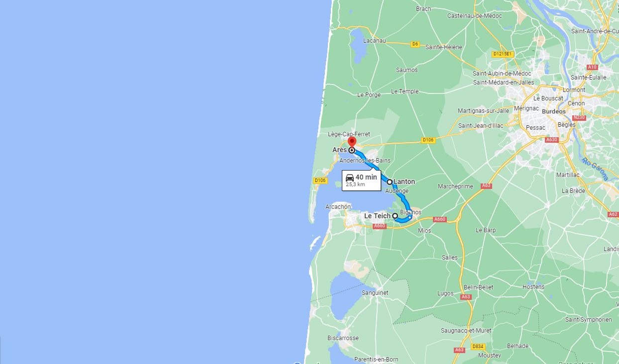The image size is (619, 364).
Task: Click the Burdeos city label
Action: point(553,112)
